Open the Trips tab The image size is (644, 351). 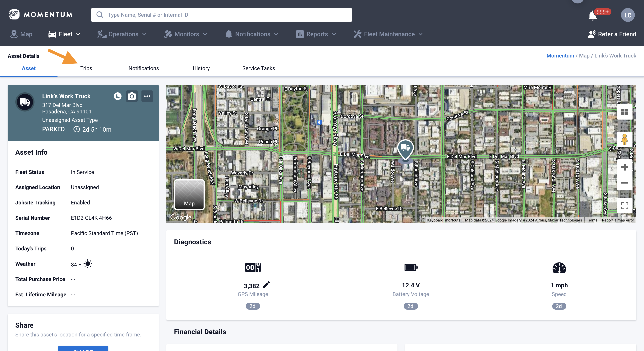click(86, 68)
